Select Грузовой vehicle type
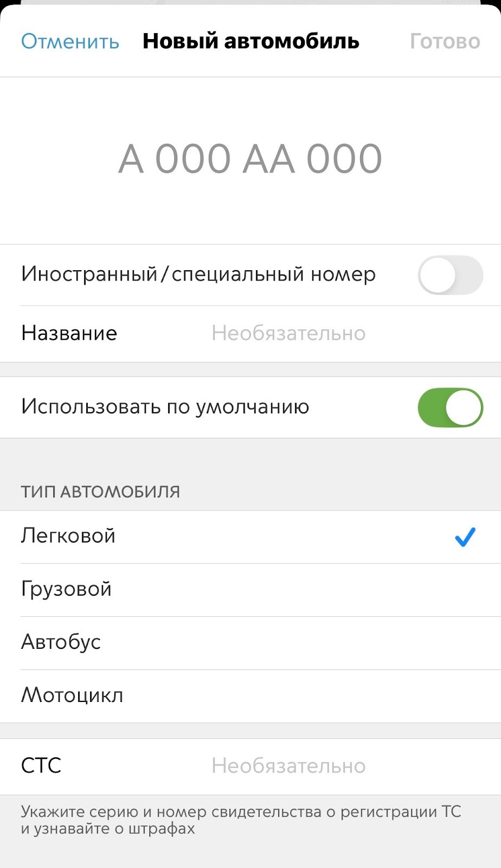 (x=66, y=589)
